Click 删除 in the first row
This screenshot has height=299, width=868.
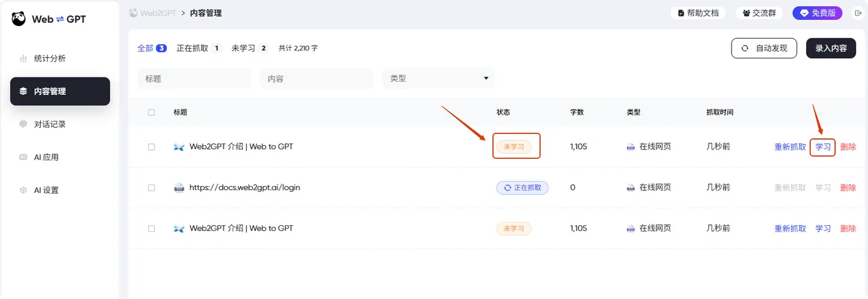click(x=848, y=147)
